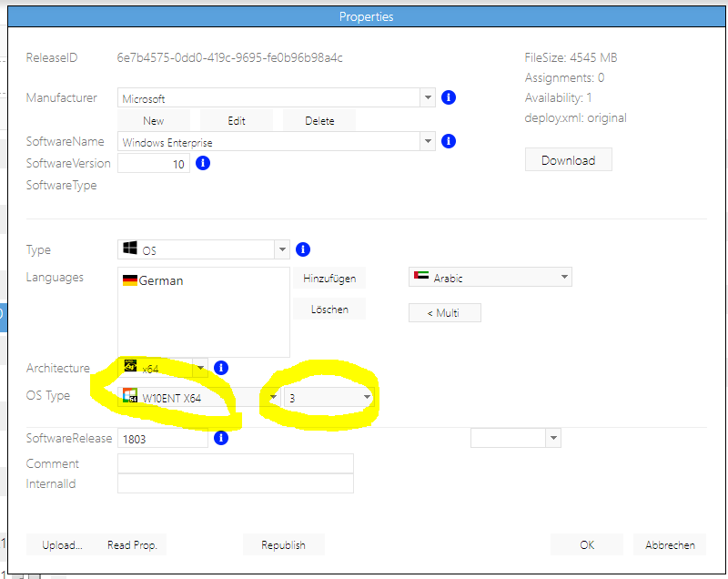The image size is (728, 579).
Task: Click the deploy.xml: original text
Action: (576, 117)
